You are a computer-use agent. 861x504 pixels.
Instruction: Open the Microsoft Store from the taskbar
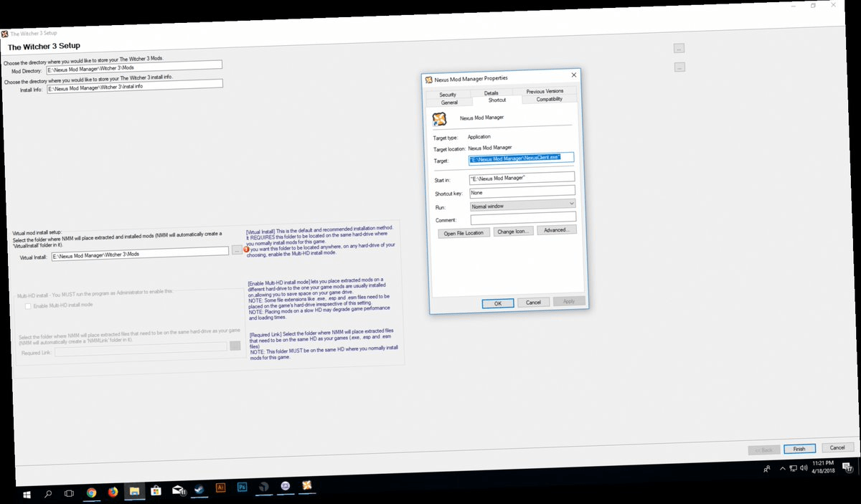(x=156, y=490)
